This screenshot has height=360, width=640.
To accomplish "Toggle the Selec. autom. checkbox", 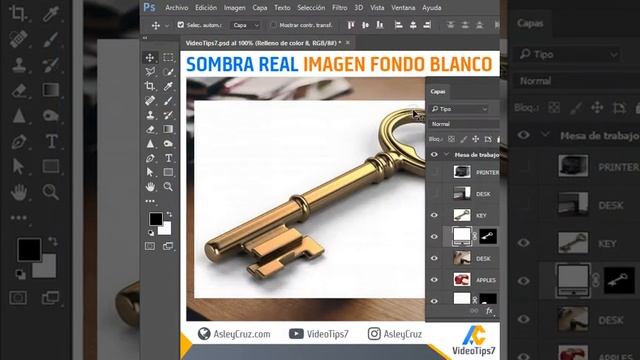I will click(181, 25).
